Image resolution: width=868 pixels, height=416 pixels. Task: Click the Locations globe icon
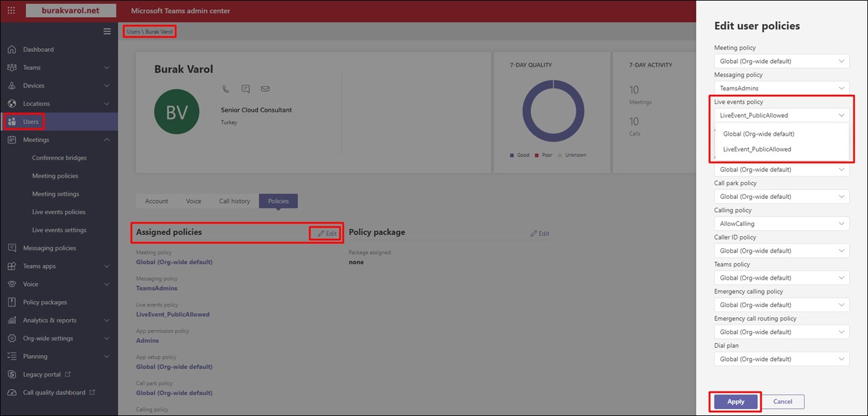[12, 104]
